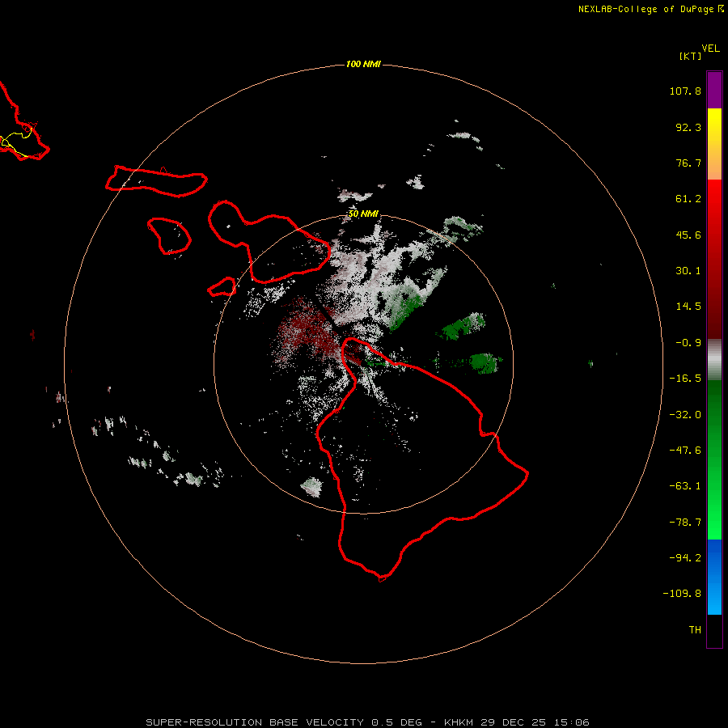The height and width of the screenshot is (728, 728).
Task: Select the -63.1 legend value
Action: coord(685,486)
